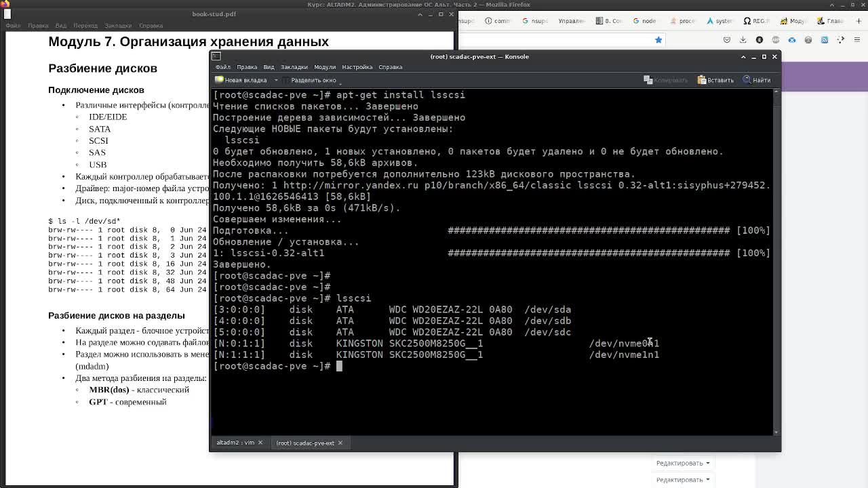This screenshot has width=868, height=488.
Task: Click /dev/sdc in the lsscsi output
Action: [547, 332]
